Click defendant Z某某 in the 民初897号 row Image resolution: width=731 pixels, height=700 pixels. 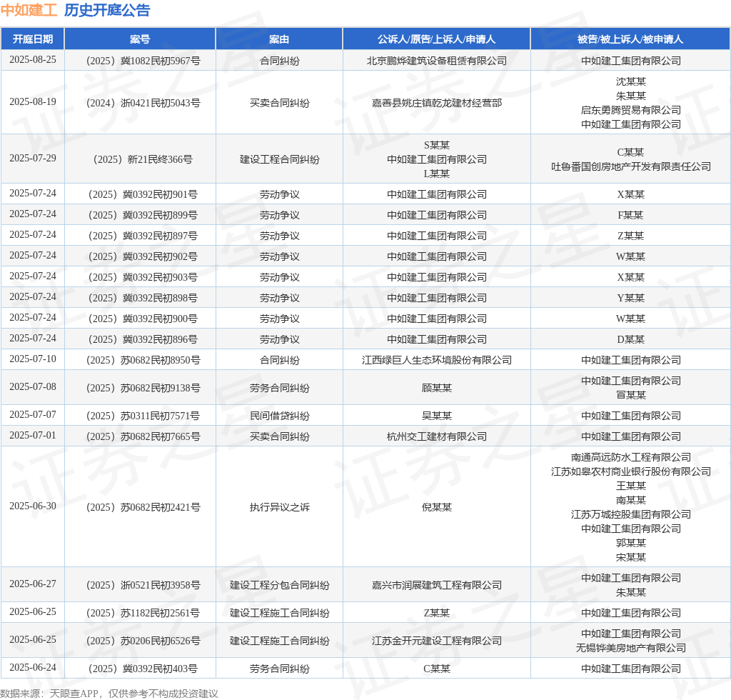click(630, 236)
